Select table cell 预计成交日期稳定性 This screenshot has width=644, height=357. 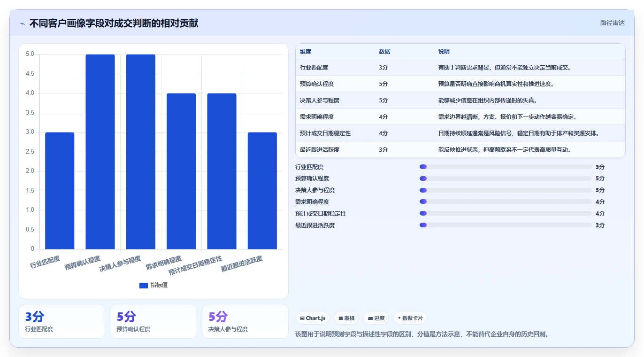(325, 133)
